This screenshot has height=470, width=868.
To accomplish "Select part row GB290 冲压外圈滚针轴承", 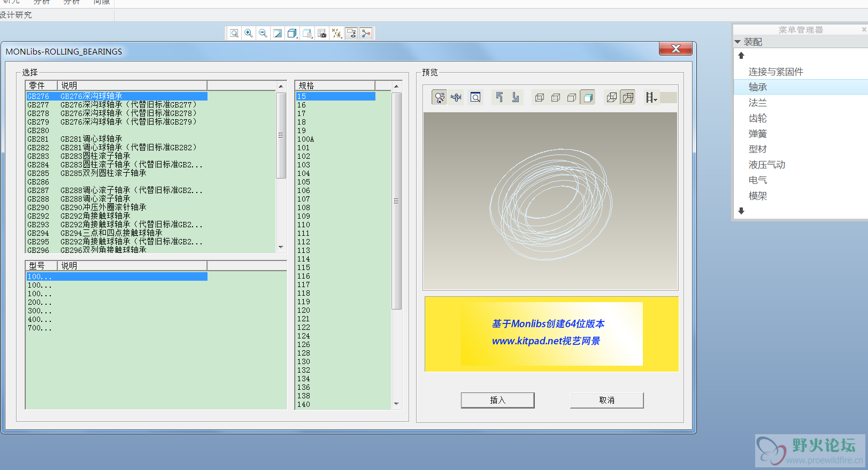I will coord(117,207).
